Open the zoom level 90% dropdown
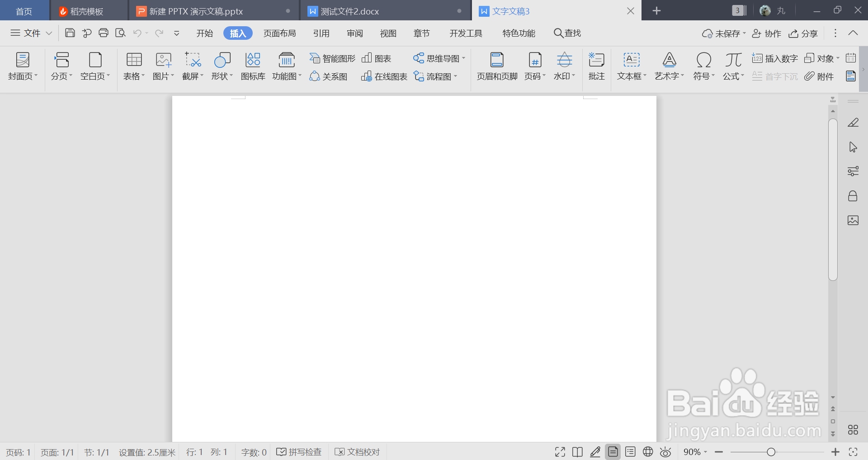Viewport: 868px width, 460px height. pos(694,451)
